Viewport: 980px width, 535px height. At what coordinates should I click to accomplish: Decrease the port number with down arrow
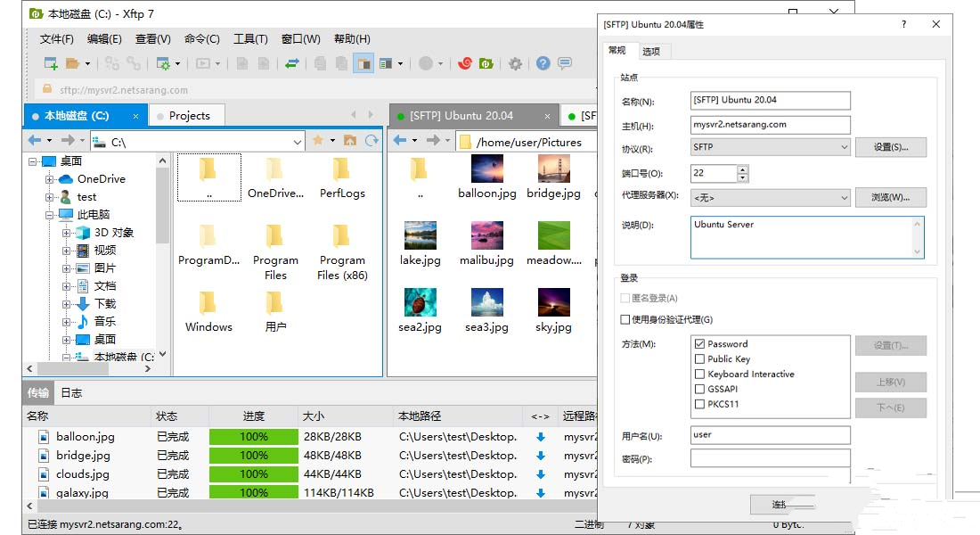742,177
